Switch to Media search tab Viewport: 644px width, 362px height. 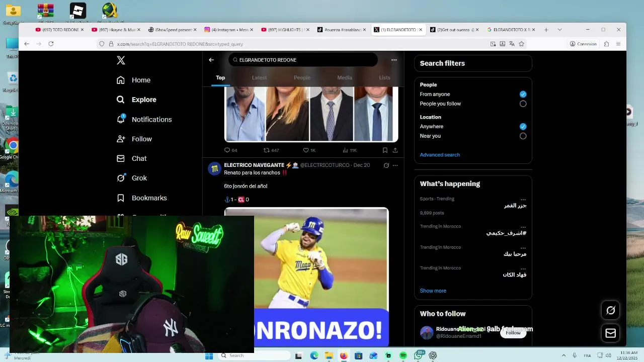[x=345, y=77]
